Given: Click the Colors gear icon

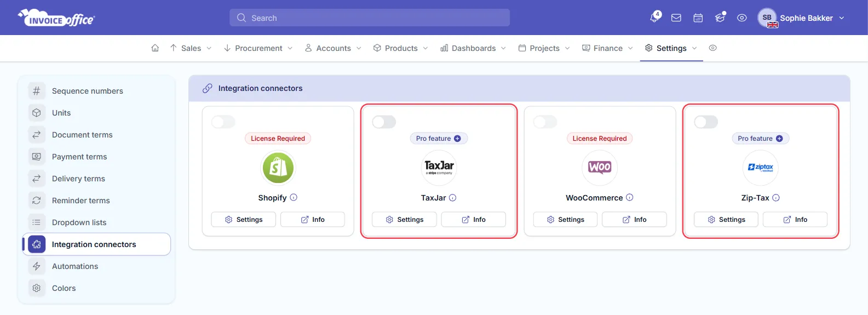Looking at the screenshot, I should click(x=37, y=288).
